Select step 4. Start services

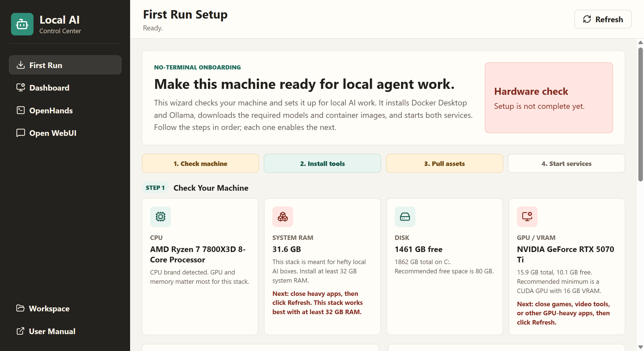pos(567,163)
